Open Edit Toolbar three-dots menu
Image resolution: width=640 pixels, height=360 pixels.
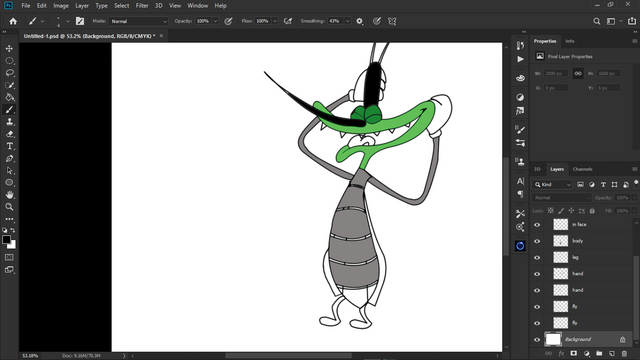(x=9, y=219)
